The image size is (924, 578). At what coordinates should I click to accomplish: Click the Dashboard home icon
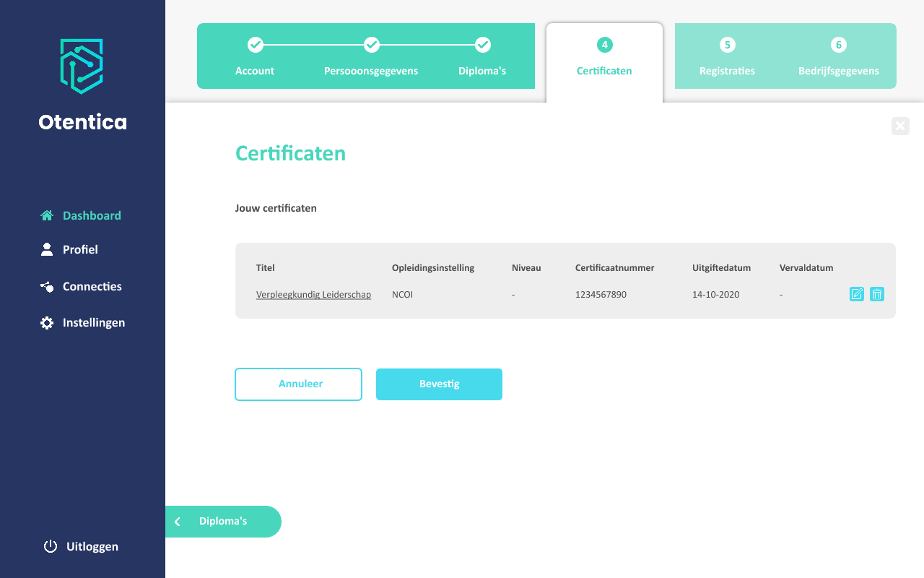pyautogui.click(x=47, y=215)
